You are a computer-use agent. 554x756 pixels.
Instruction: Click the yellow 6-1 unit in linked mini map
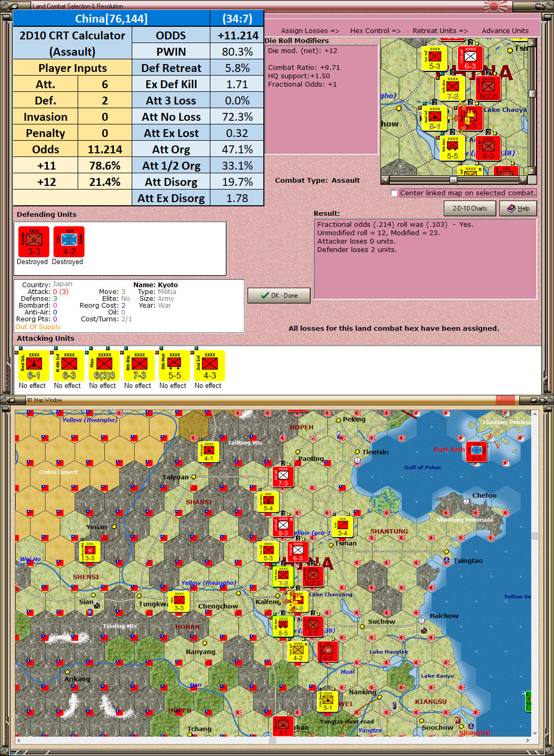click(x=435, y=118)
